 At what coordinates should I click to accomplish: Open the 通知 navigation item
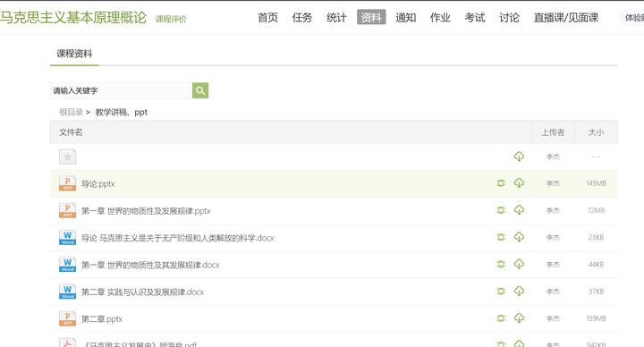pos(406,18)
